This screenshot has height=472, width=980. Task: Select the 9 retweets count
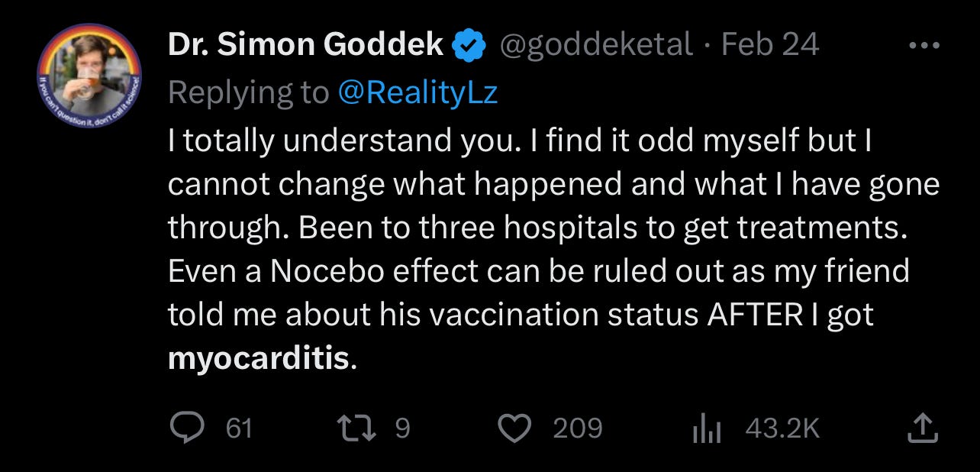403,428
